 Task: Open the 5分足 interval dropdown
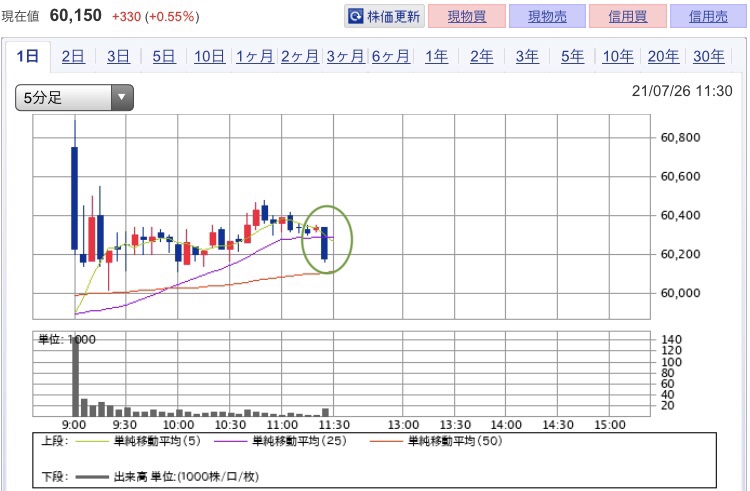tap(74, 98)
